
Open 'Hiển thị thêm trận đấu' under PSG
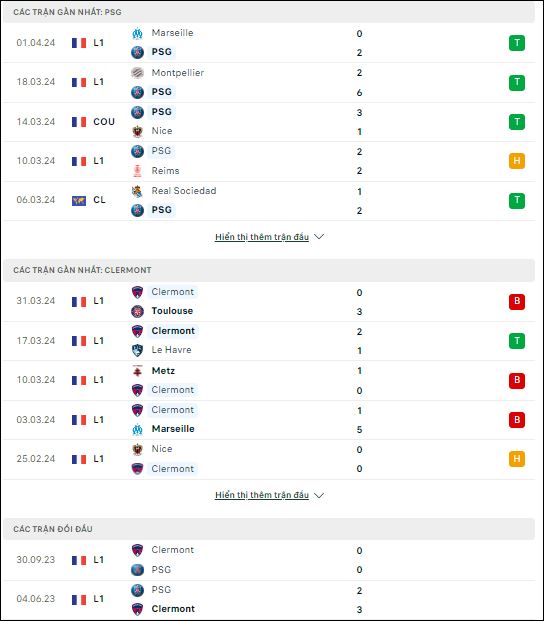point(262,237)
